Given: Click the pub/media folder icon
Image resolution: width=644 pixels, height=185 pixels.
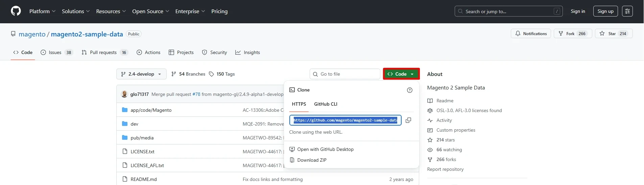Looking at the screenshot, I should (125, 137).
